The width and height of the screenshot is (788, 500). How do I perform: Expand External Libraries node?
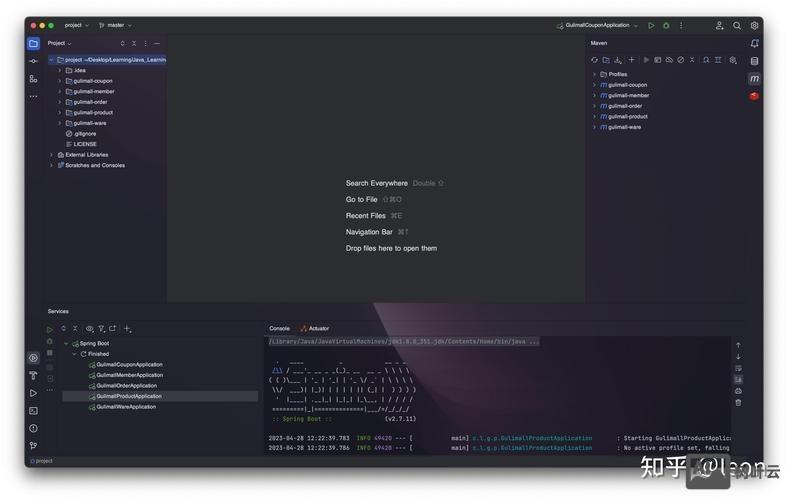pyautogui.click(x=51, y=155)
